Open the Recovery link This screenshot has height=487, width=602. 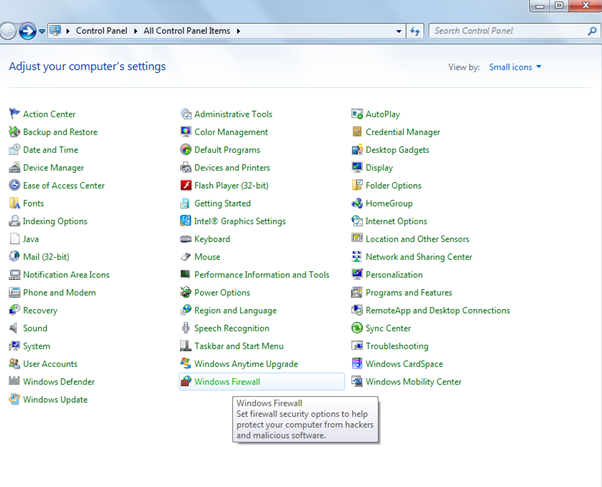coord(40,310)
